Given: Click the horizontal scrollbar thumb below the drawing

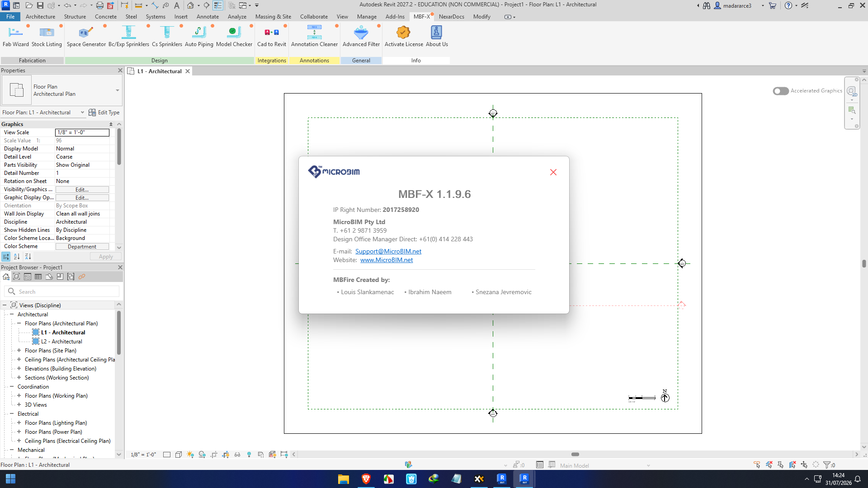Looking at the screenshot, I should click(575, 454).
